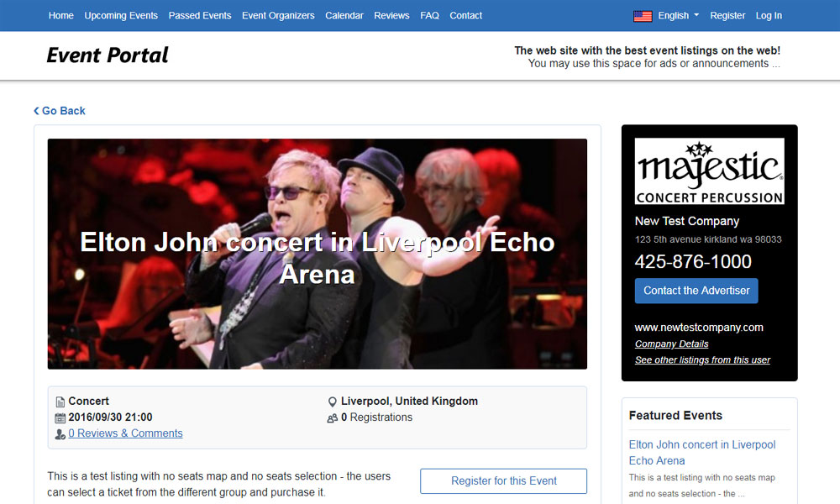Click the Go Back chevron arrow
840x504 pixels.
click(36, 111)
